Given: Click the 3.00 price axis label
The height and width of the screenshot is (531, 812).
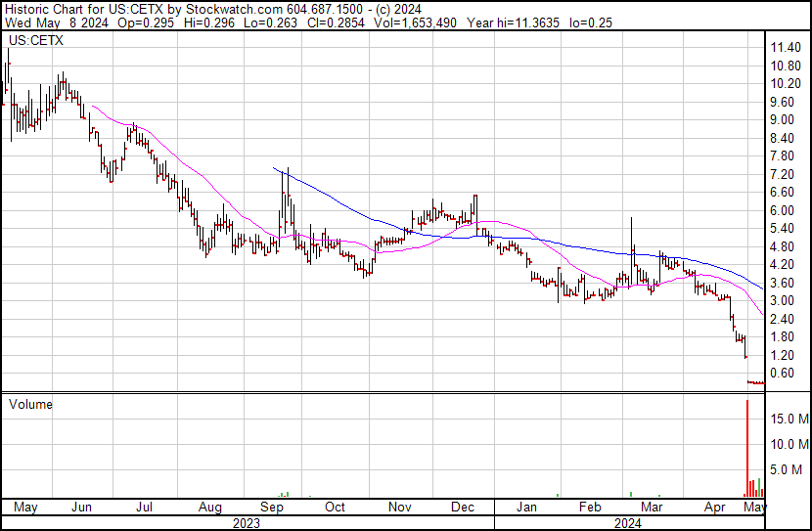Looking at the screenshot, I should pos(783,300).
